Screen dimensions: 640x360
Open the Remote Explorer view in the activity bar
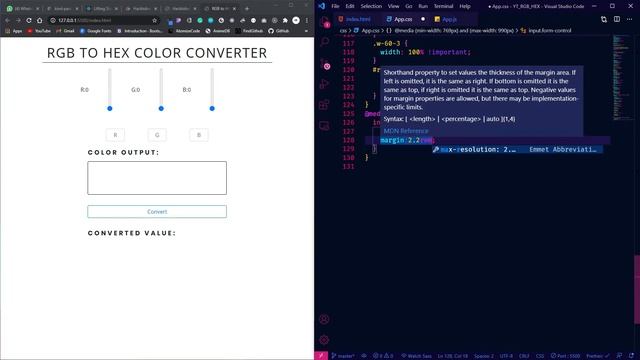(324, 126)
